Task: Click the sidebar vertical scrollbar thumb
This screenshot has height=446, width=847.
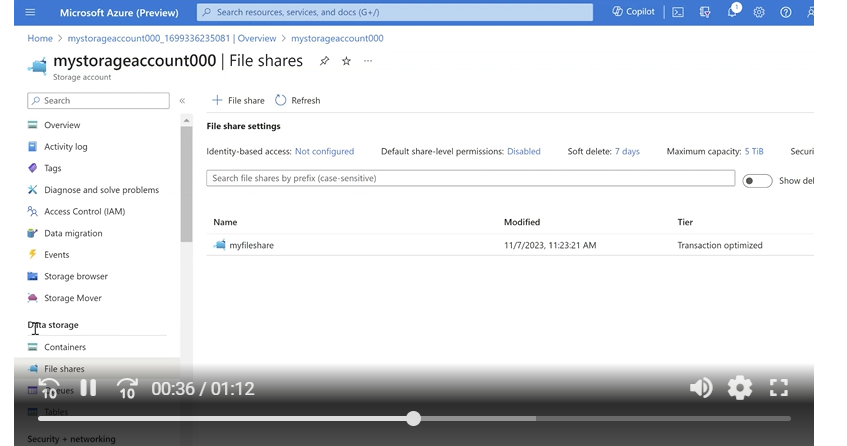Action: [x=186, y=184]
